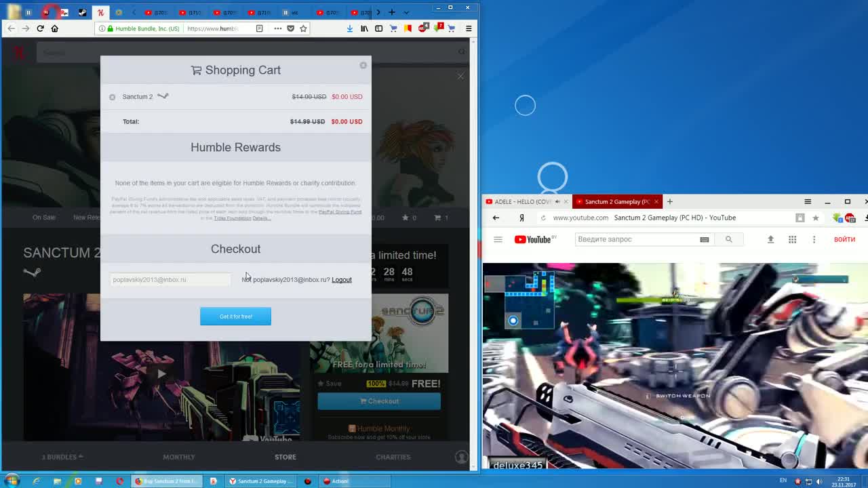Switch to the Steam tab in Firefox
868x488 pixels.
82,12
